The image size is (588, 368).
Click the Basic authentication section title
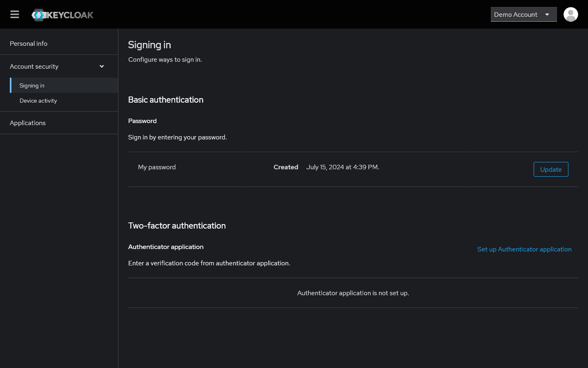pos(165,99)
